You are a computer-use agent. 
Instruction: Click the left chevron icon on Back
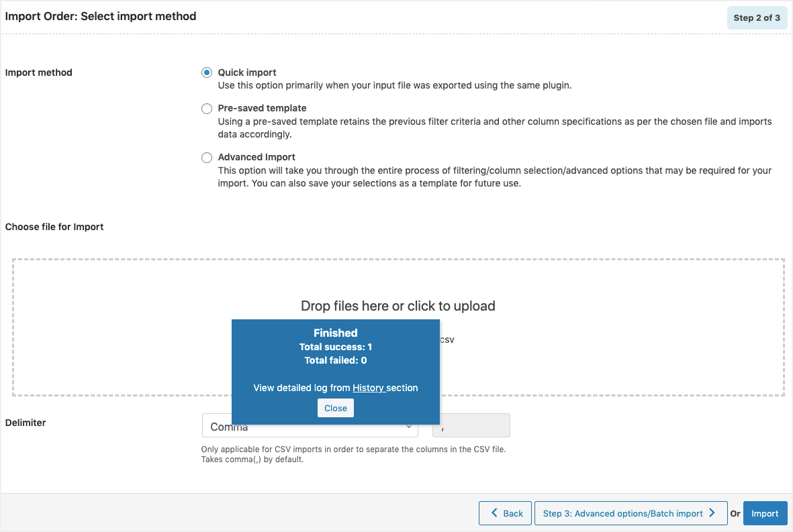click(494, 513)
